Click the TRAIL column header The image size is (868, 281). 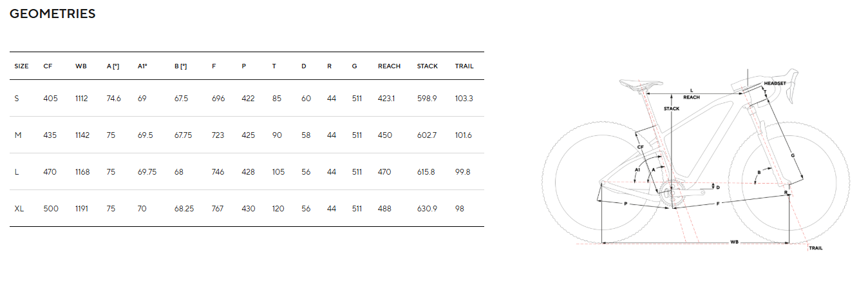point(464,66)
